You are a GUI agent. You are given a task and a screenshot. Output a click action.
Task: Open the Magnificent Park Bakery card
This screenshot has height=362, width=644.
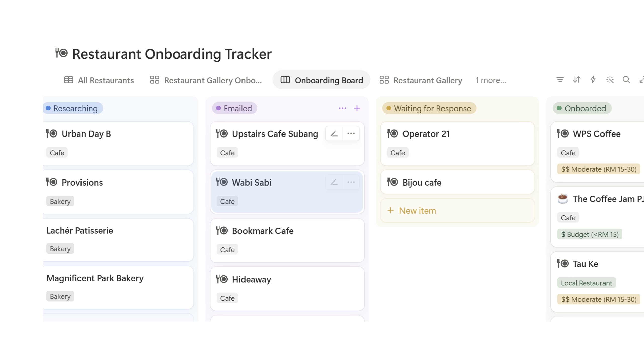pyautogui.click(x=118, y=288)
